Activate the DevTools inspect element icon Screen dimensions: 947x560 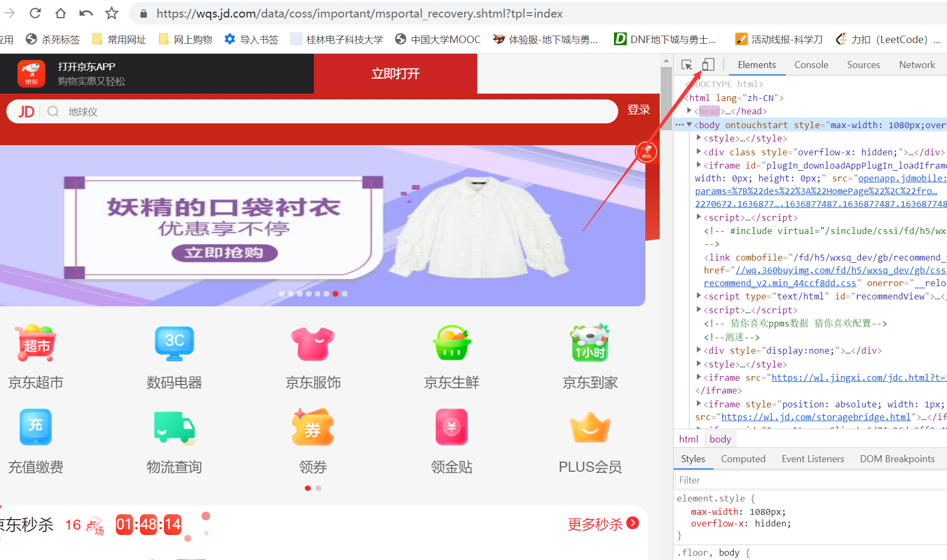[x=687, y=65]
